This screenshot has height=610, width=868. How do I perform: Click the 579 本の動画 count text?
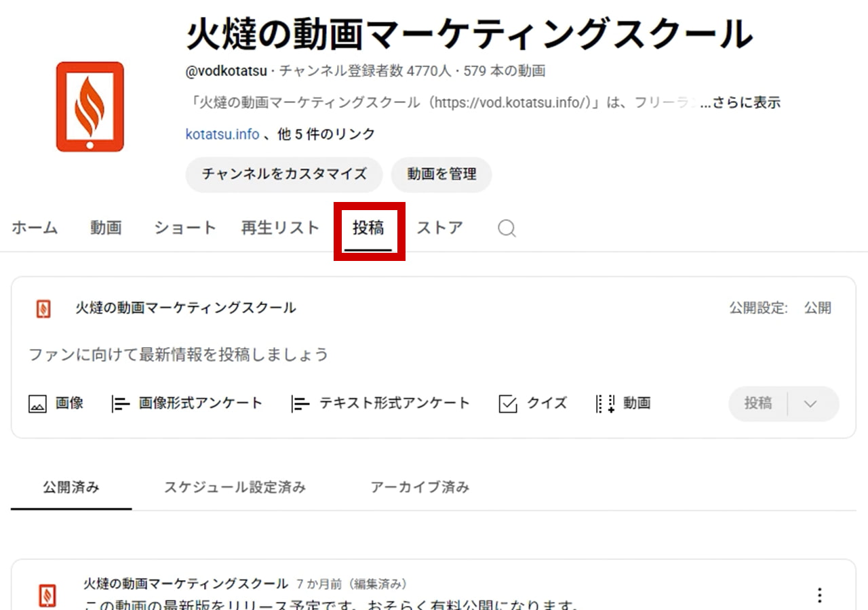tap(505, 71)
